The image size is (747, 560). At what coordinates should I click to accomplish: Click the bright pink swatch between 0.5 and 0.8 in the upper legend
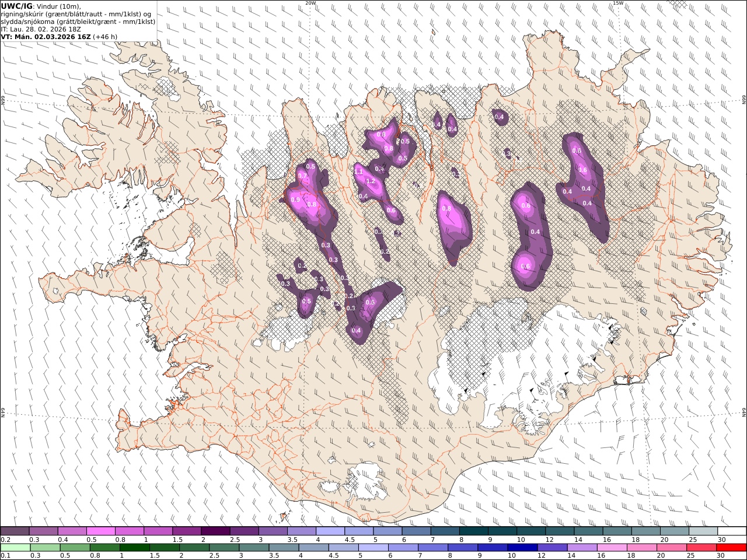(101, 531)
